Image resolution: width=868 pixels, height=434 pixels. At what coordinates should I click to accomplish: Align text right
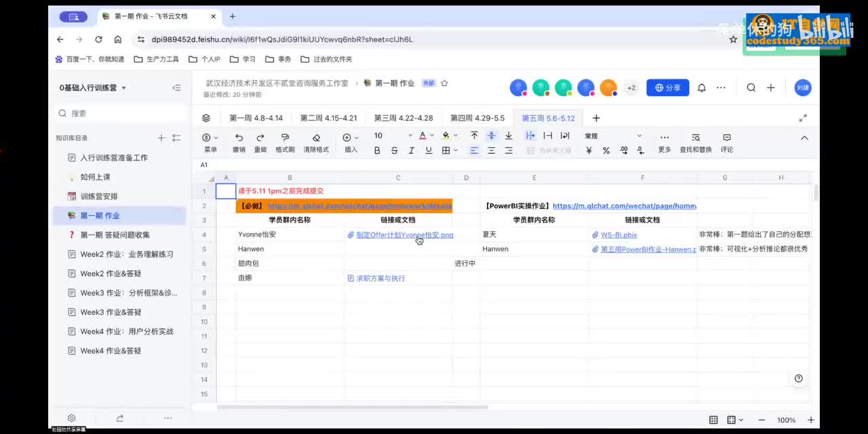tap(509, 151)
